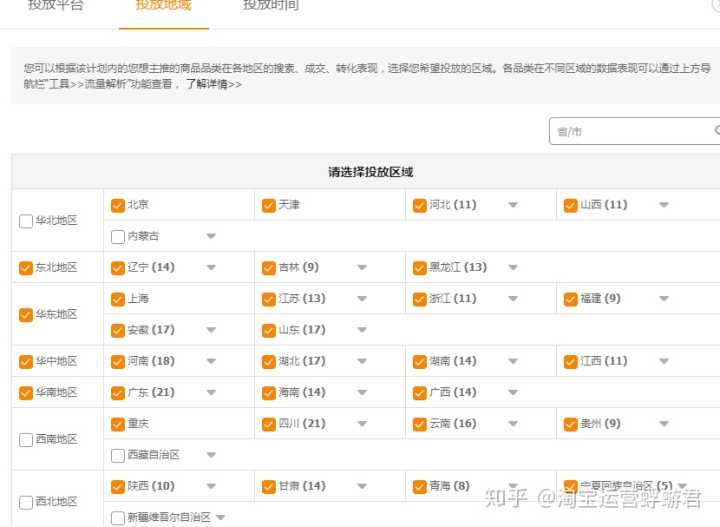Uncheck the 北京 checkbox
This screenshot has width=720, height=527.
118,205
